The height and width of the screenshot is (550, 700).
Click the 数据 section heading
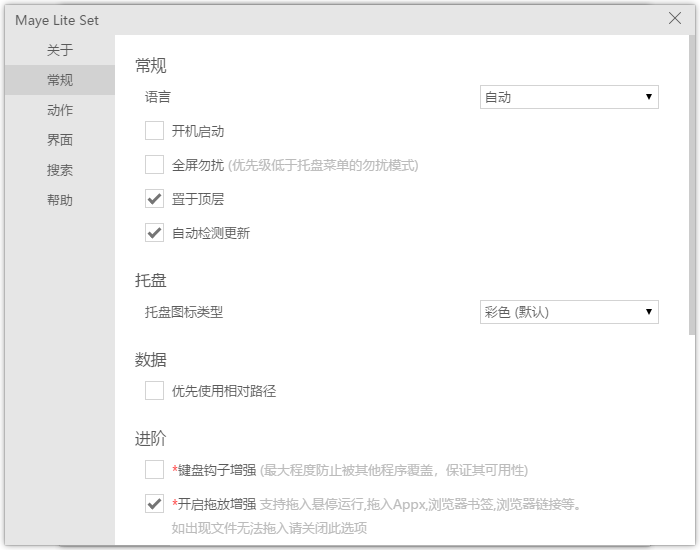[151, 359]
